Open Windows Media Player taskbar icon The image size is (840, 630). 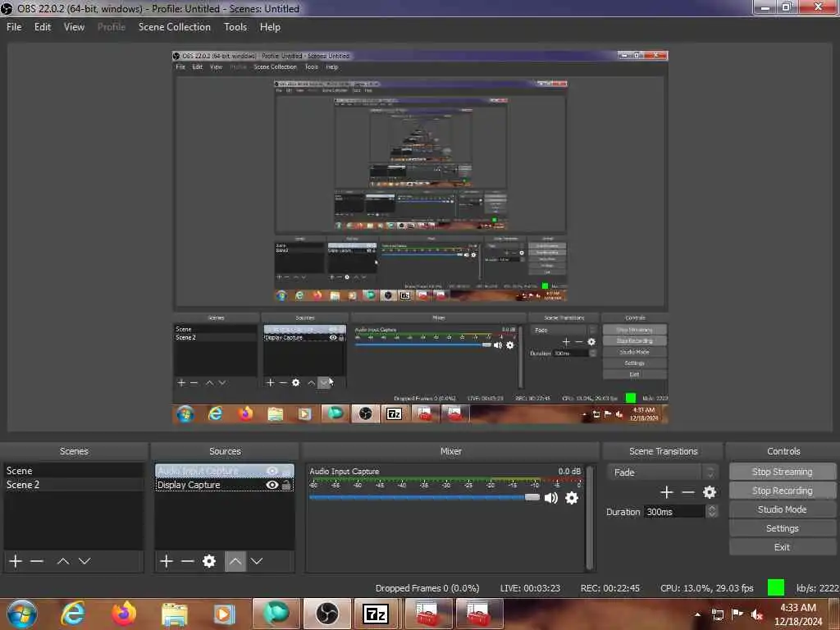point(225,614)
